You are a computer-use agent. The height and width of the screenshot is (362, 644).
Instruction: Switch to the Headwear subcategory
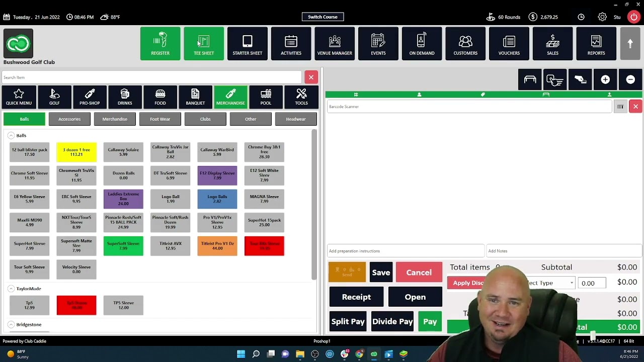[x=296, y=119]
